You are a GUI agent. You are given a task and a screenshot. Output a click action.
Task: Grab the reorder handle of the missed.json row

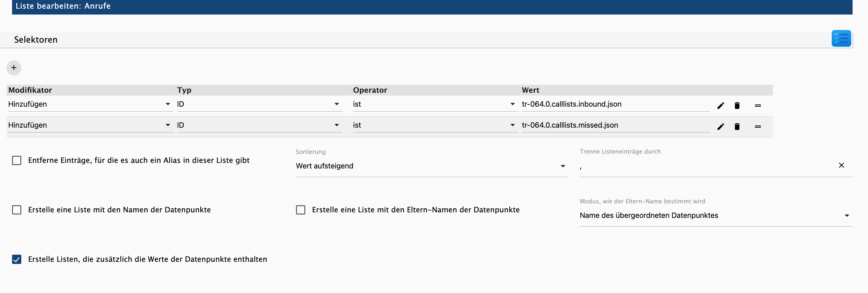point(758,127)
